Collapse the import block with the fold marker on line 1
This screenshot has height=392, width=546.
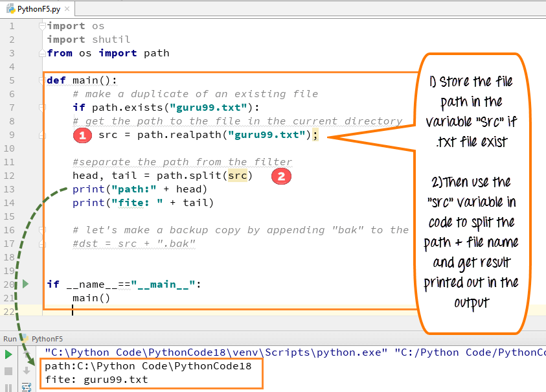[x=42, y=25]
